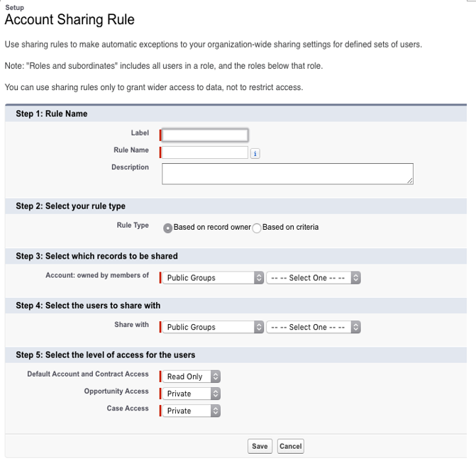Expand the Opportunity Access dropdown
The image size is (476, 463).
192,394
